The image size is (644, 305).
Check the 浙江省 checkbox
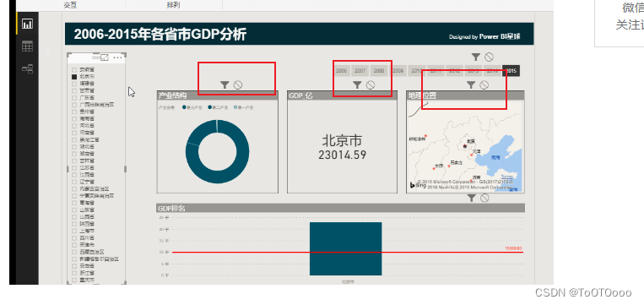[74, 273]
